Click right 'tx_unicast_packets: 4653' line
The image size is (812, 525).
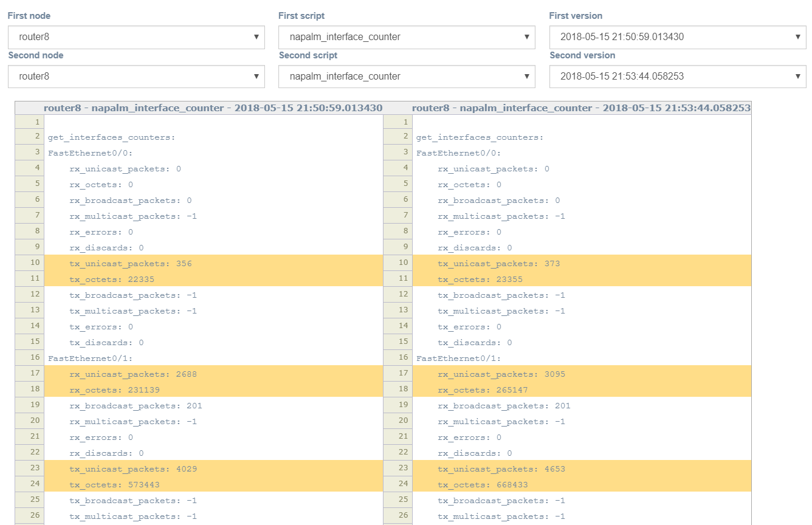[x=582, y=468]
